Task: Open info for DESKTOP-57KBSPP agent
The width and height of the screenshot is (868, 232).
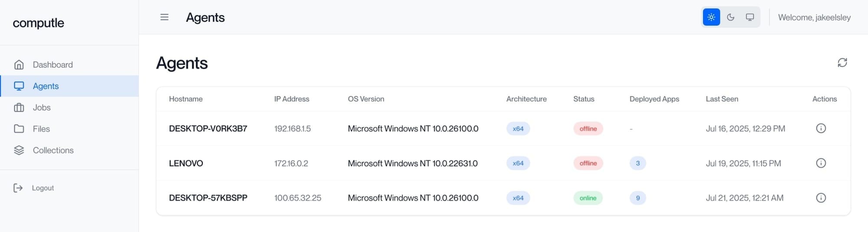Action: [821, 198]
